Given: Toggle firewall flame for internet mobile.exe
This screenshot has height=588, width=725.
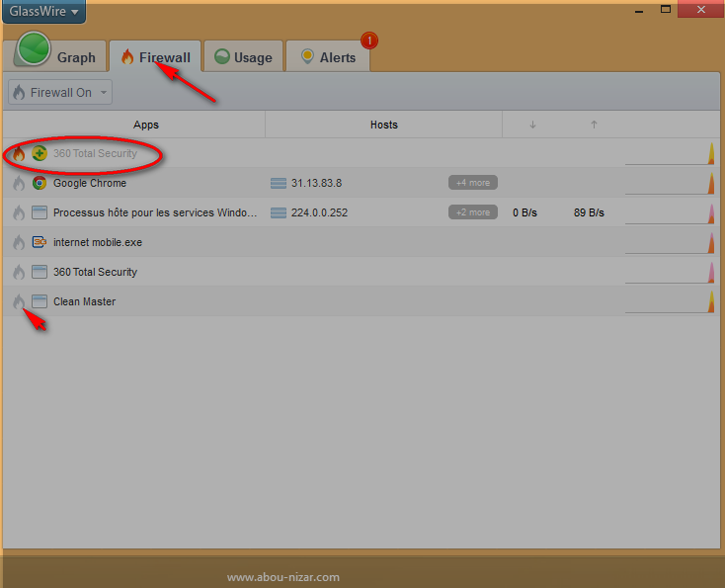Looking at the screenshot, I should (19, 242).
